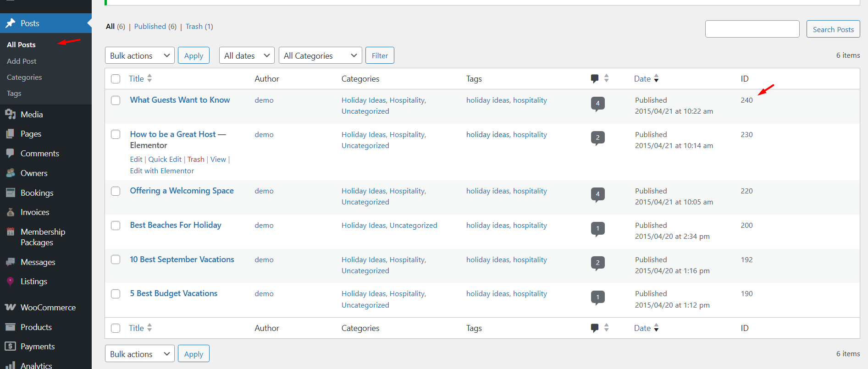Image resolution: width=868 pixels, height=369 pixels.
Task: Open Bookings via its calendar icon
Action: pos(10,193)
